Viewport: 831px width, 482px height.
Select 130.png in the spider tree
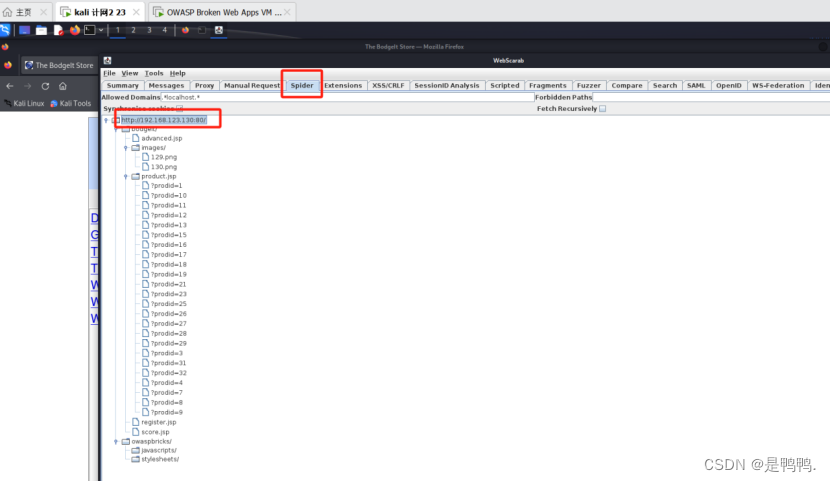[164, 167]
